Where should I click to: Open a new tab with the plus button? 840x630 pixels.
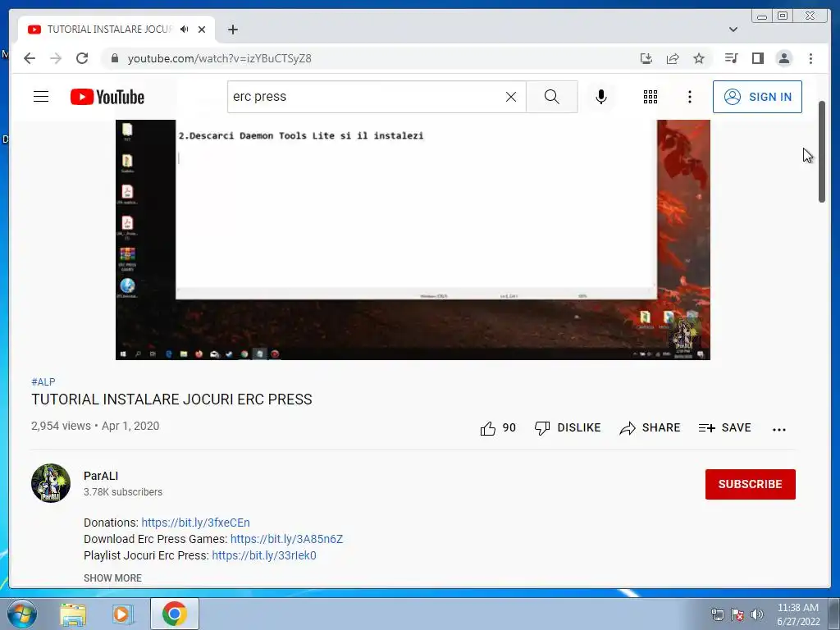point(232,30)
